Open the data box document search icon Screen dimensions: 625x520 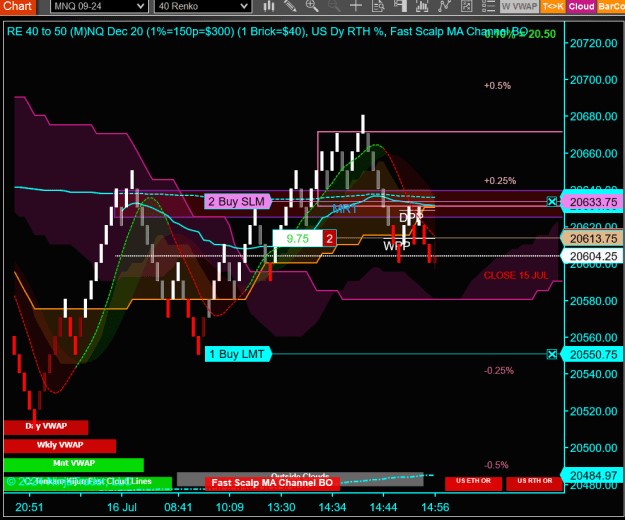(x=378, y=6)
